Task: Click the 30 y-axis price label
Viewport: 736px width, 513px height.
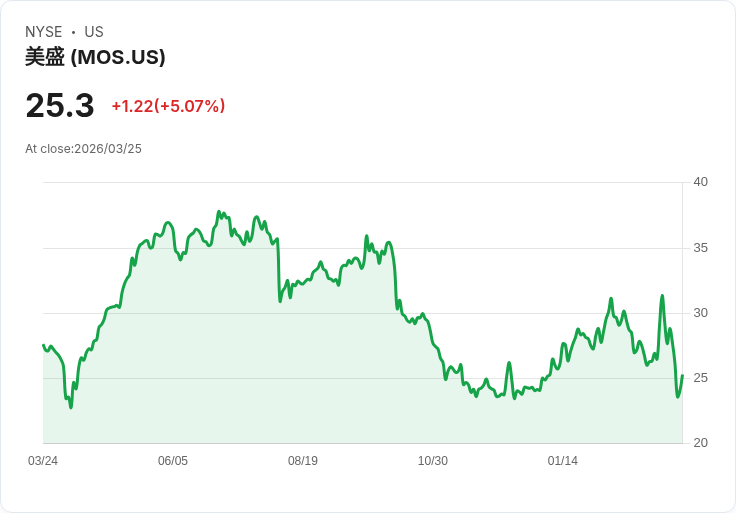Action: [x=700, y=313]
